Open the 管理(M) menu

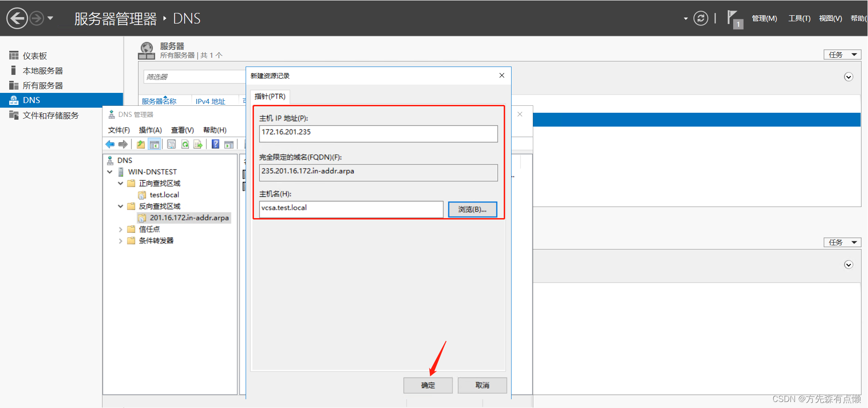point(765,18)
